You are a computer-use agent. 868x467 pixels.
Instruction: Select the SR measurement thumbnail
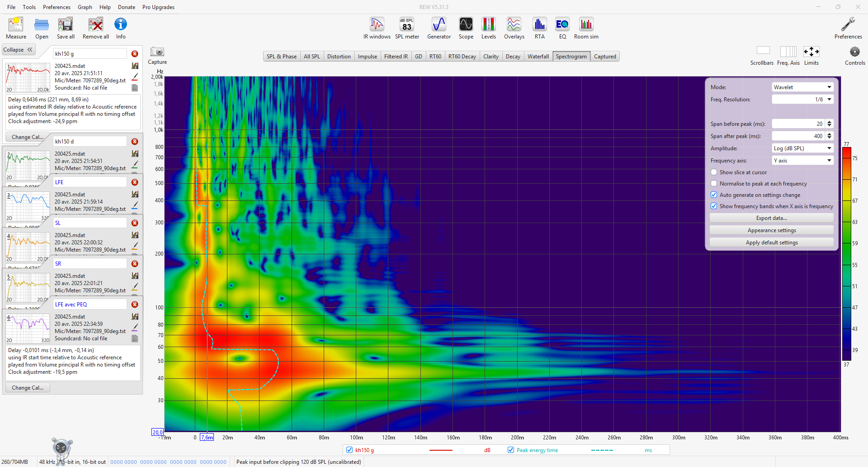coord(28,288)
